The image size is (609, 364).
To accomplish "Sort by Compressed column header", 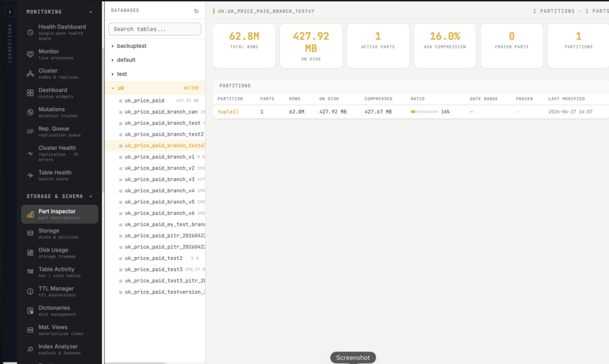I will pos(378,99).
